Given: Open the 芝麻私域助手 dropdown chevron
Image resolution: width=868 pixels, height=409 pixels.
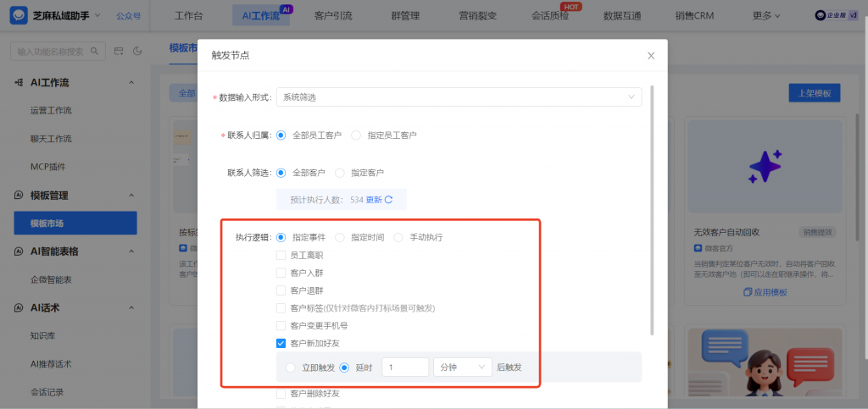Looking at the screenshot, I should click(x=98, y=15).
